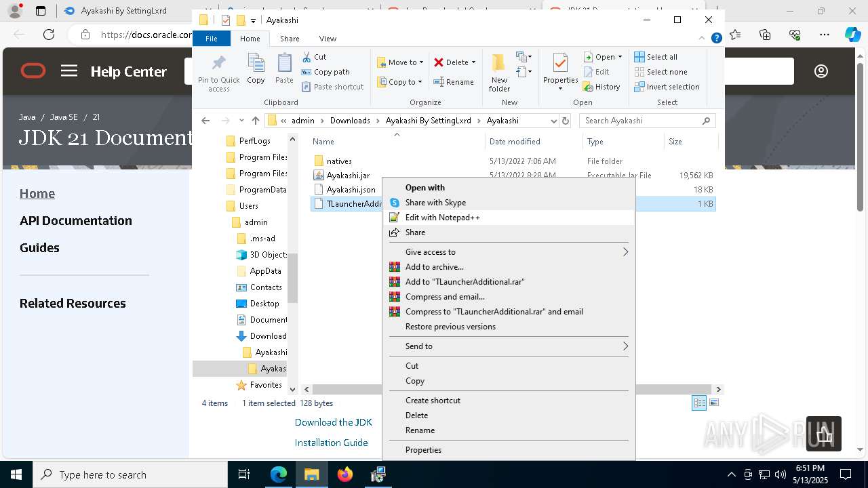Choose Add to archive...
Viewport: 868px width, 488px height.
(509, 267)
